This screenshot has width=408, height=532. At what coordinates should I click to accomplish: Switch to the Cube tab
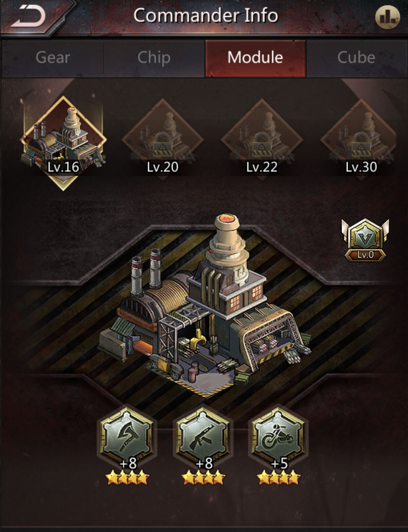(x=356, y=58)
